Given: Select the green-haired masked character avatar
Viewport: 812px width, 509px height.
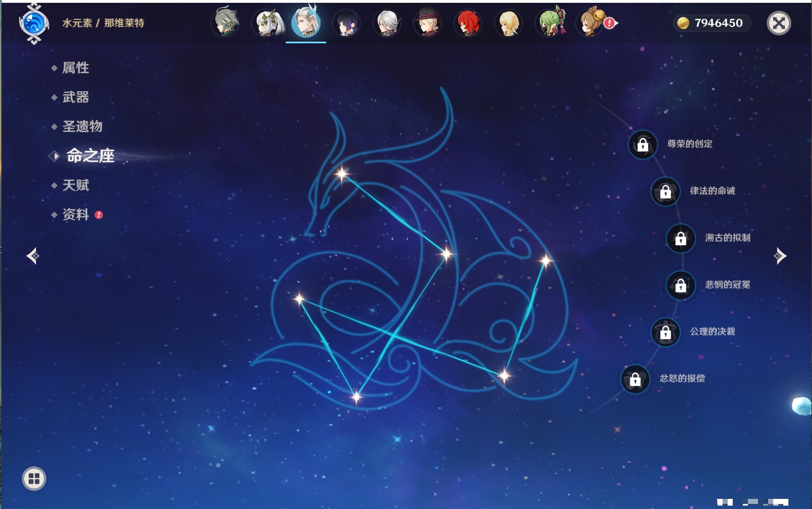Looking at the screenshot, I should point(550,22).
